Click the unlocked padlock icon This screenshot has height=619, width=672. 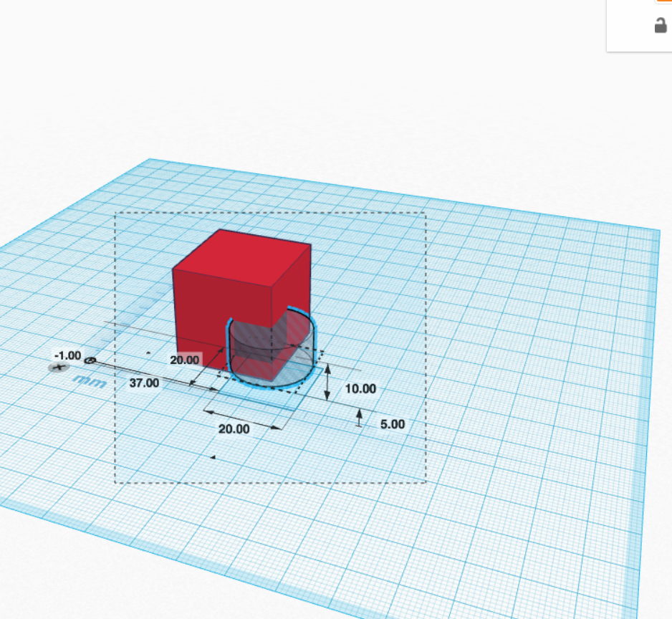(x=660, y=26)
